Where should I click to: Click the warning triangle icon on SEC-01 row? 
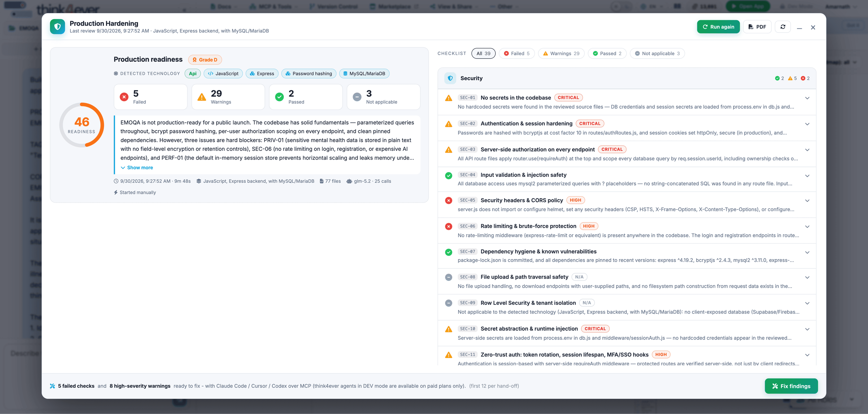point(448,98)
